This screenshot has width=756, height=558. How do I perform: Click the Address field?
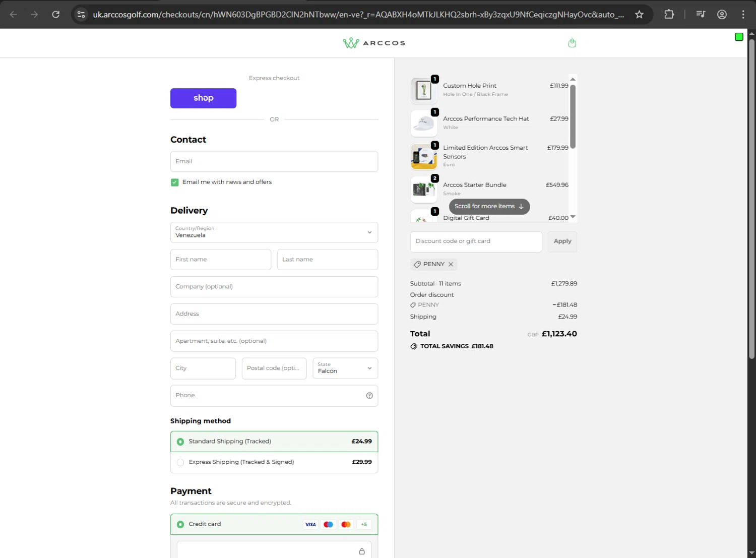click(x=274, y=314)
